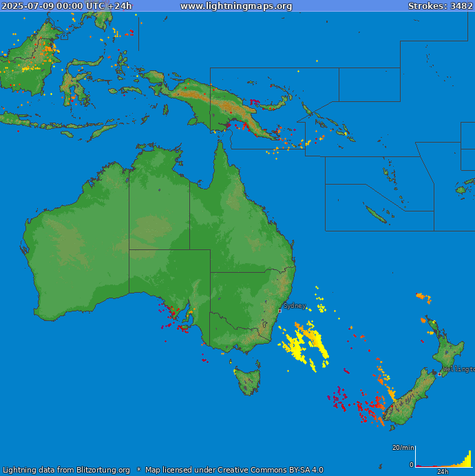Viewport: 475px width, 476px height.
Task: Click on New Caledonia island
Action: 376,215
